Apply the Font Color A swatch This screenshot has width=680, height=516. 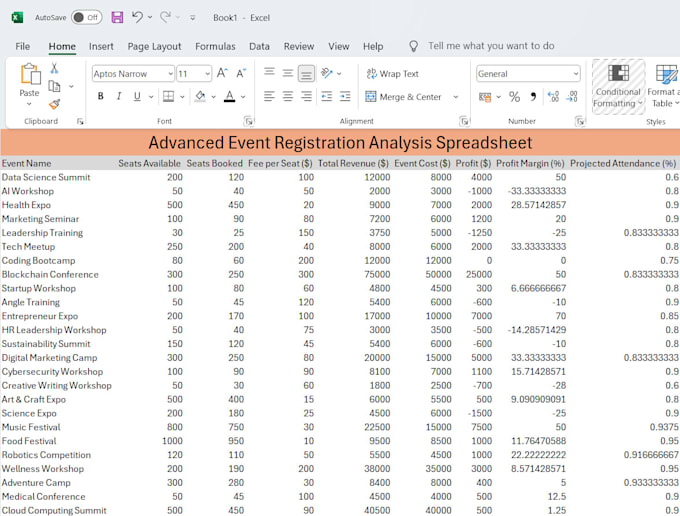[x=229, y=96]
